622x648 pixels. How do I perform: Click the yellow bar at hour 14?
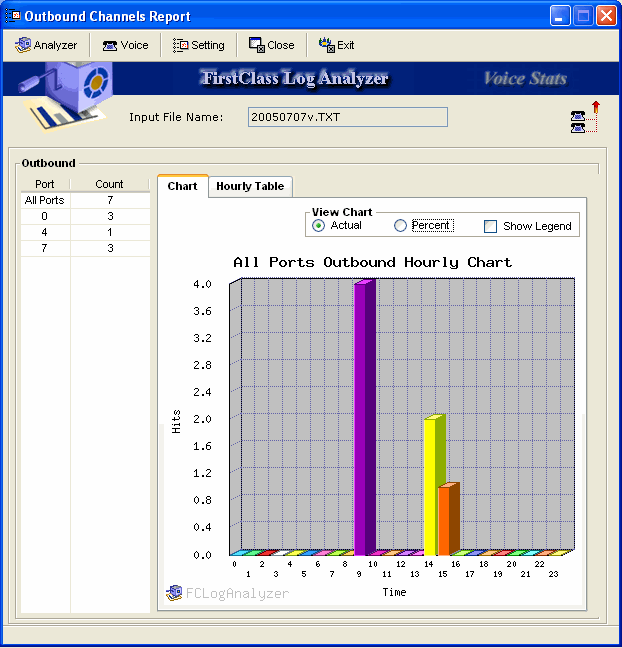coord(431,487)
